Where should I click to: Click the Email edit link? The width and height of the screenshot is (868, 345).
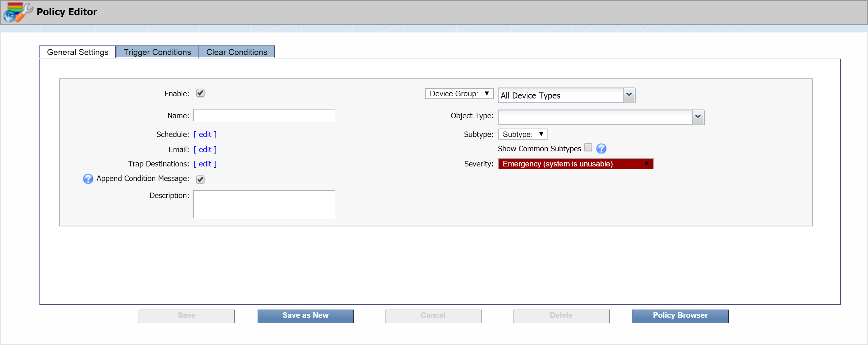tap(206, 149)
